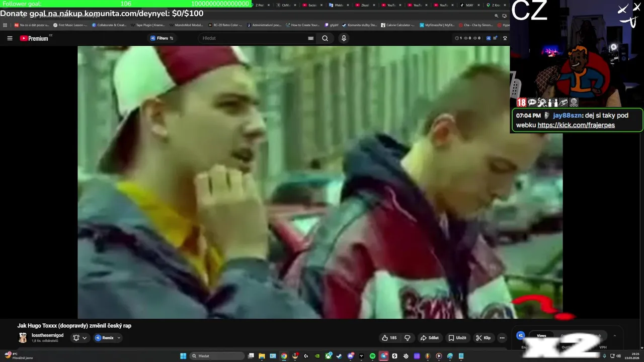Open First Music Lesson bookmark

(x=70, y=25)
